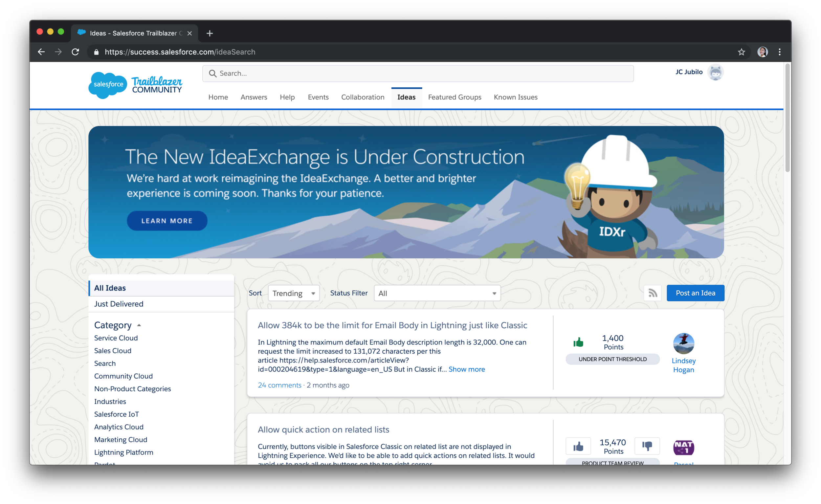Image resolution: width=821 pixels, height=504 pixels.
Task: Click the page vertical scrollbar
Action: coord(787,117)
